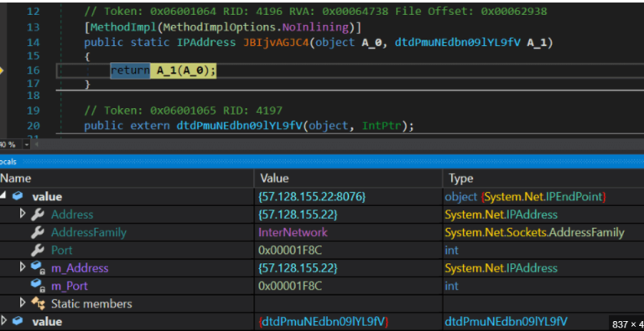Click the MethodImpl attribute on line 13
The image size is (644, 331).
[123, 28]
